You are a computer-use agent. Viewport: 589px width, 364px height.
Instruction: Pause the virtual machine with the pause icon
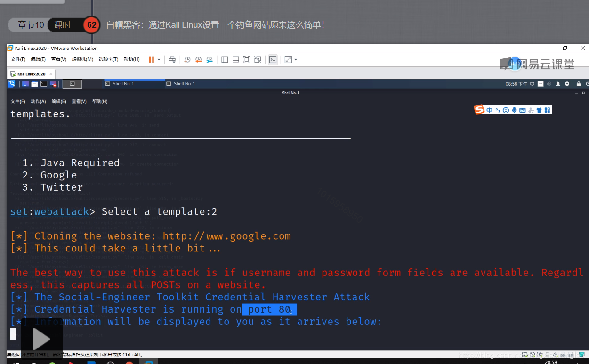151,60
